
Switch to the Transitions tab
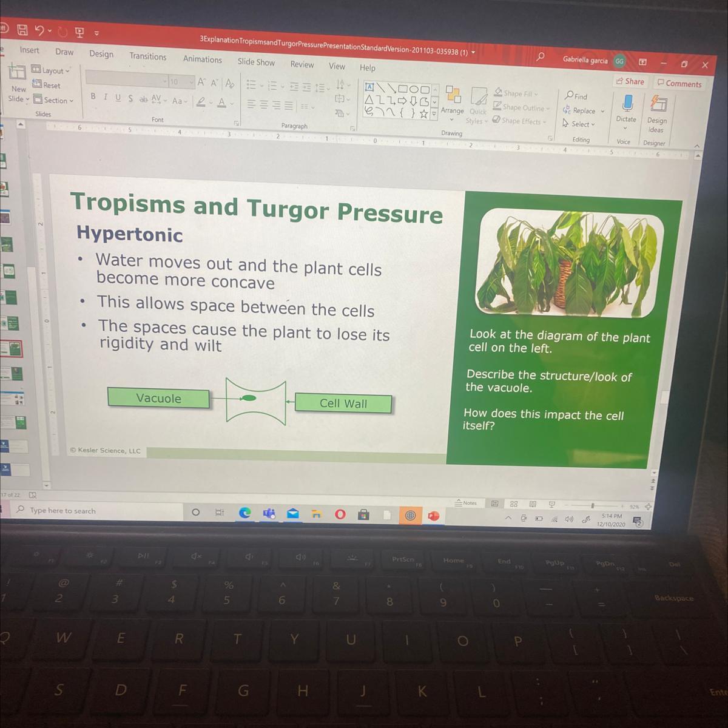tap(147, 56)
